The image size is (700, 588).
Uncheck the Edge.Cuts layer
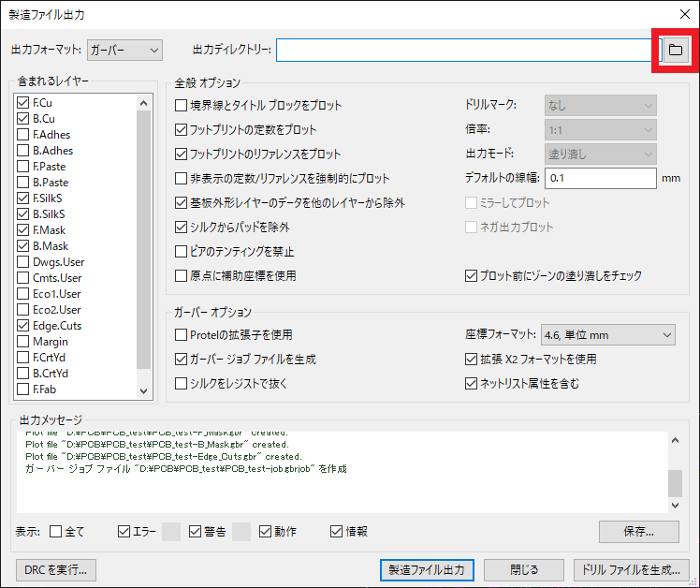coord(23,326)
